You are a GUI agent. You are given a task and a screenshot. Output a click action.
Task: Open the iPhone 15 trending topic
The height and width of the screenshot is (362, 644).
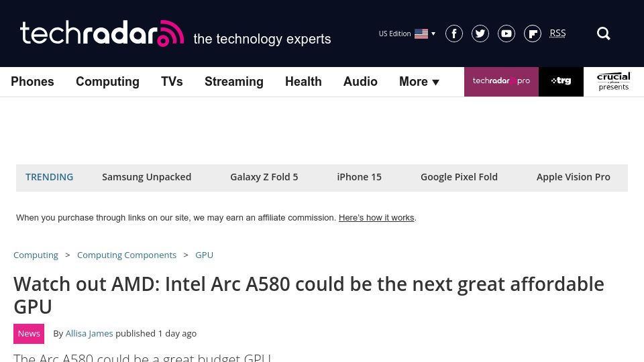click(360, 177)
